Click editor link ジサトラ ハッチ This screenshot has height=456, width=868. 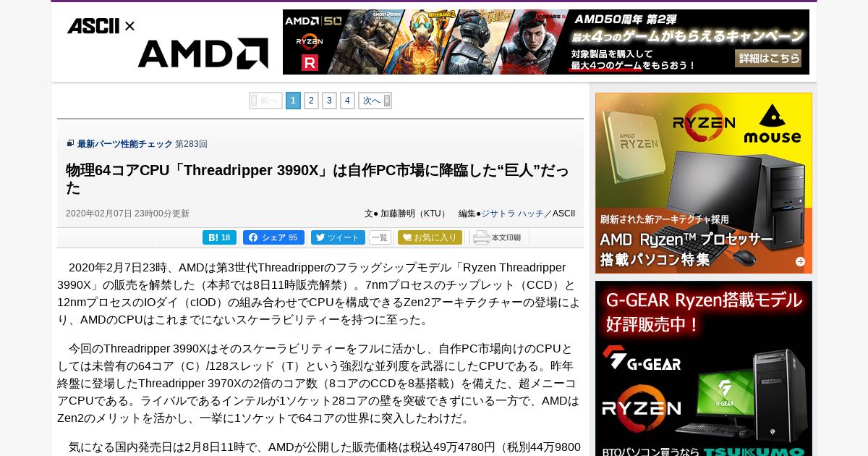point(512,214)
